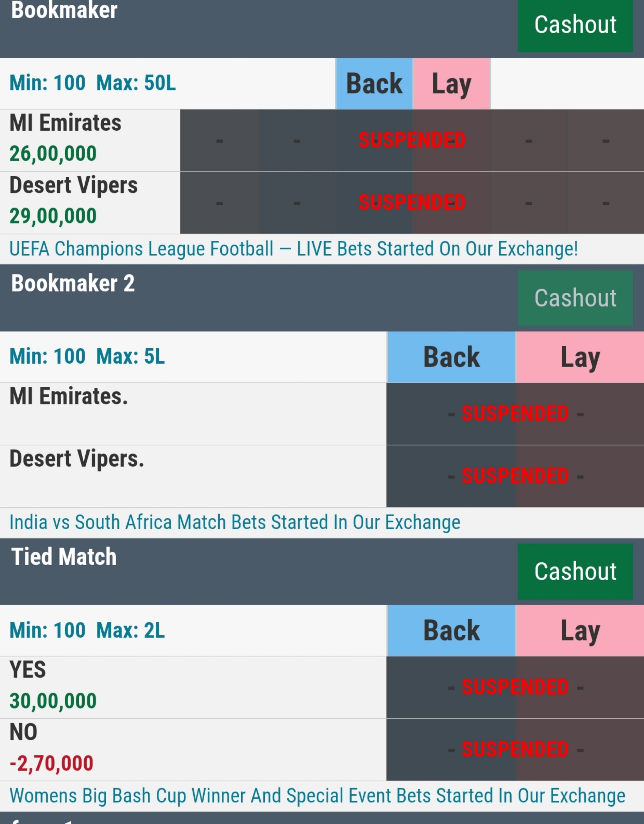644x824 pixels.
Task: Select the Back column header under Min 100 Max 50L
Action: tap(374, 83)
